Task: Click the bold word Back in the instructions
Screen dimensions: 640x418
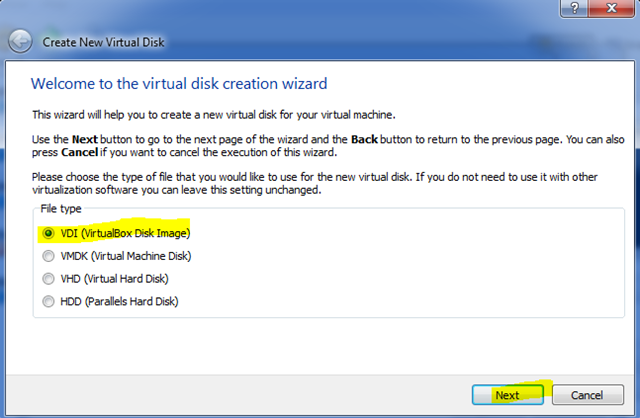Action: pos(364,140)
